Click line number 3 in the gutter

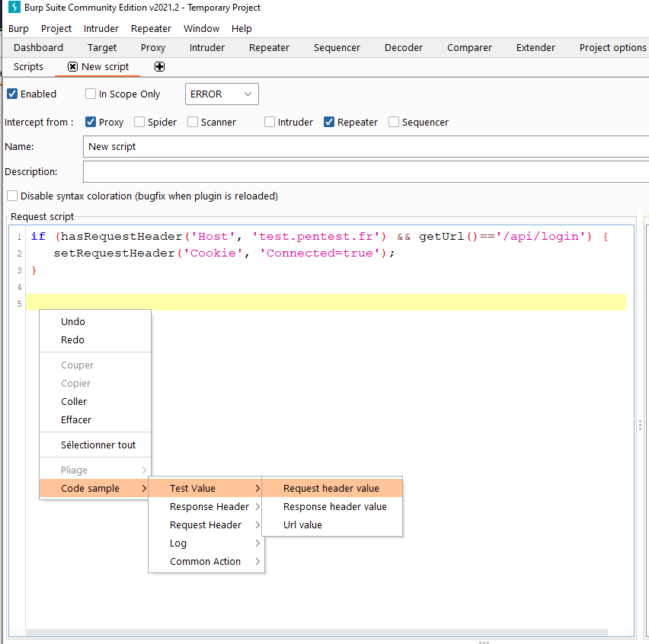[19, 270]
